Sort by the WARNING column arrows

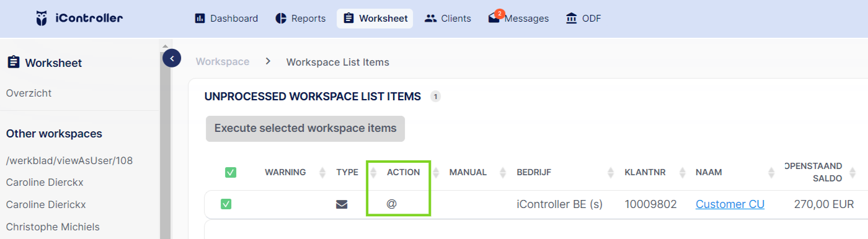(322, 173)
